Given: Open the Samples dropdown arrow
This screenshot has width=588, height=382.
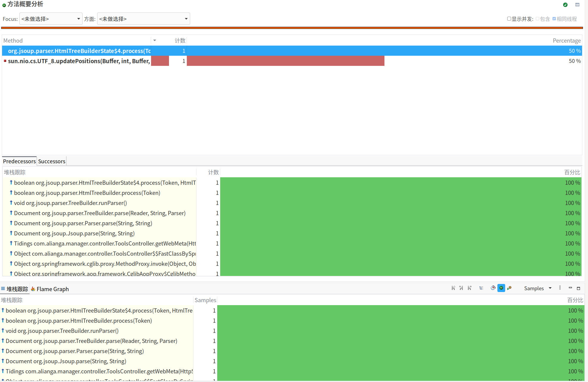Looking at the screenshot, I should click(550, 288).
